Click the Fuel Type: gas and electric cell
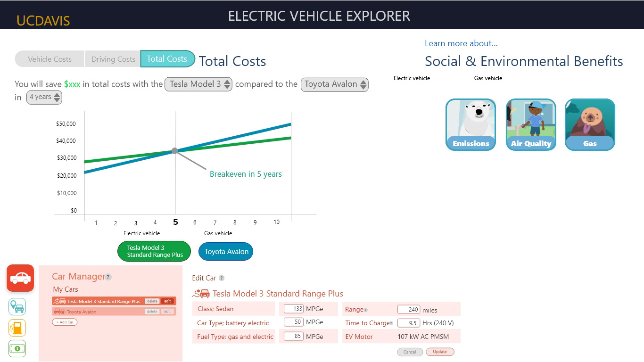The height and width of the screenshot is (362, 644). pyautogui.click(x=233, y=337)
